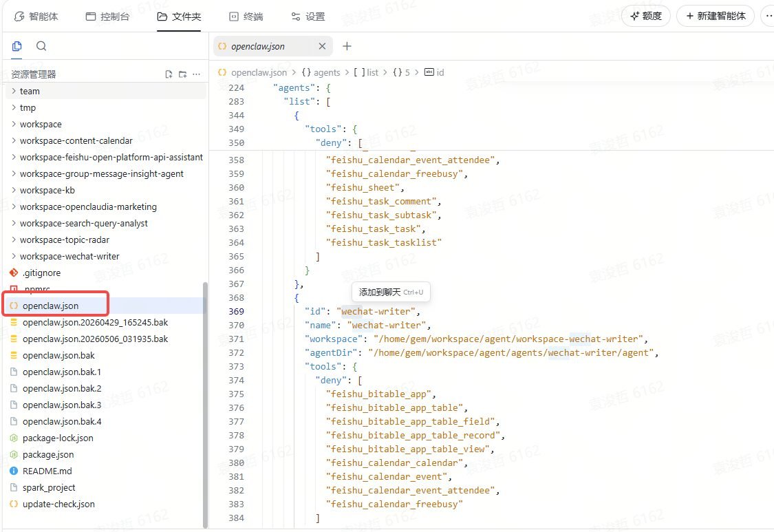The height and width of the screenshot is (532, 774).
Task: Click the file explorer vertical scrollbar
Action: pos(205,405)
